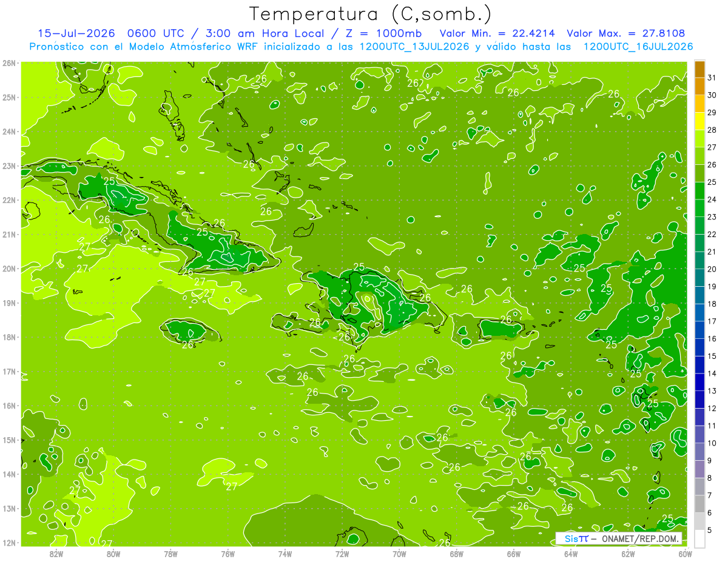Click the '60W' longitude axis label

click(x=686, y=554)
